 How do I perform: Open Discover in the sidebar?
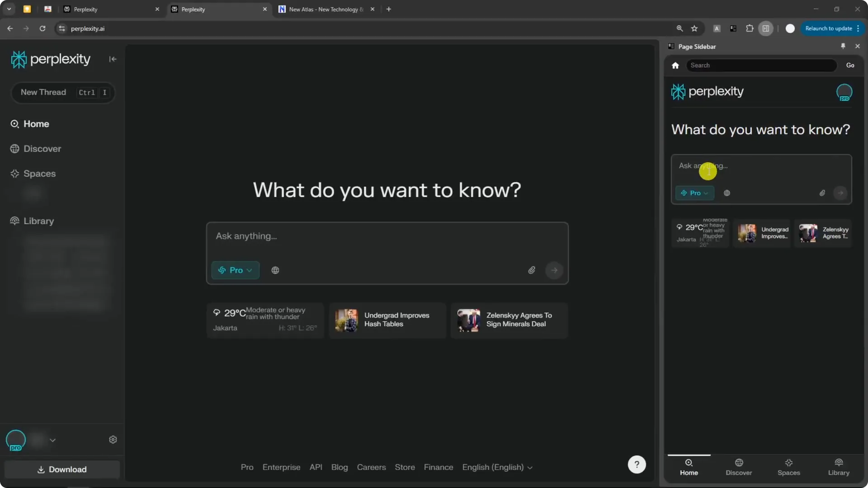click(42, 148)
